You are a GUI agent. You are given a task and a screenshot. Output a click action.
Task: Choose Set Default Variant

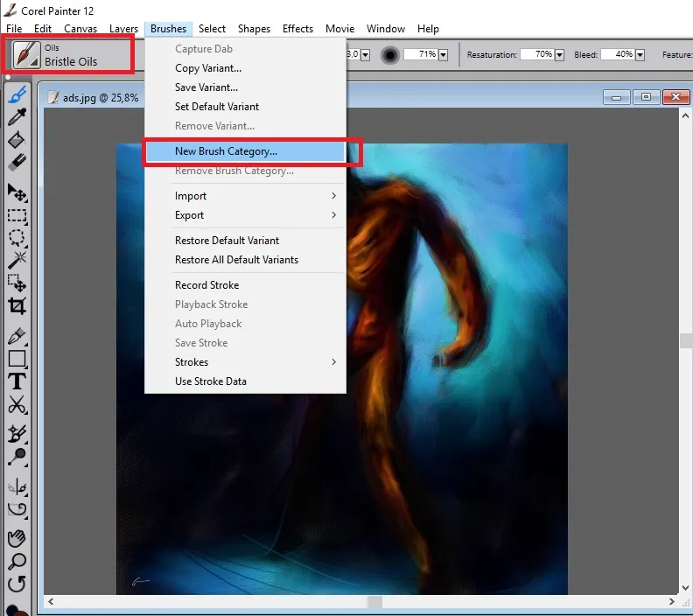pyautogui.click(x=245, y=107)
